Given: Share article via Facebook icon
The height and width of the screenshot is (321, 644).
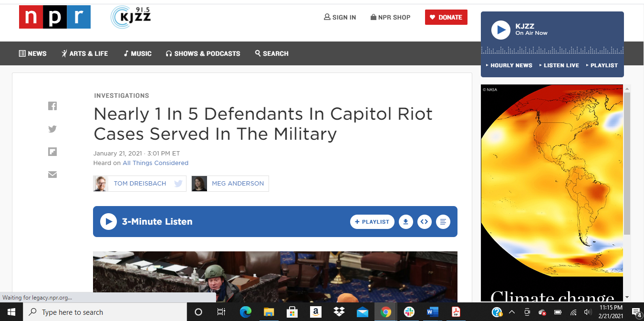Looking at the screenshot, I should click(52, 106).
